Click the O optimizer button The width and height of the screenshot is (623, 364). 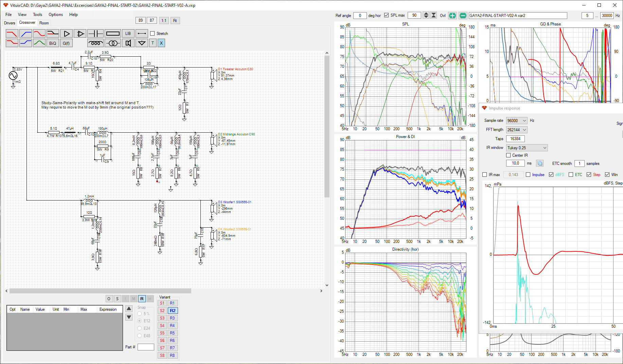[x=109, y=299]
